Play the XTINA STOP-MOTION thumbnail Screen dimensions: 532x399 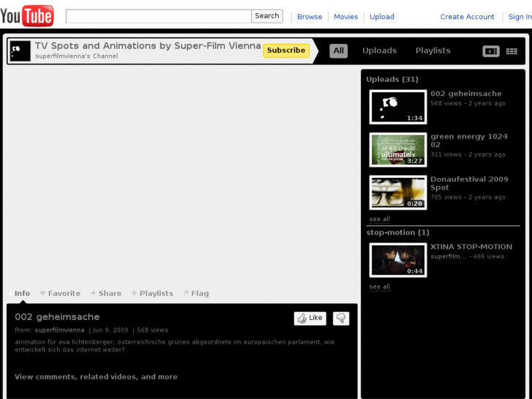(397, 260)
